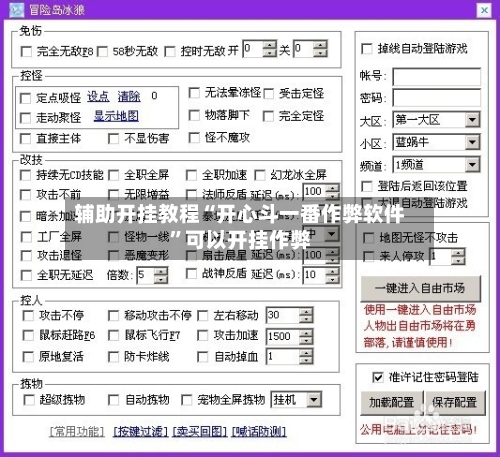Open the 卖买回图 section

200,432
